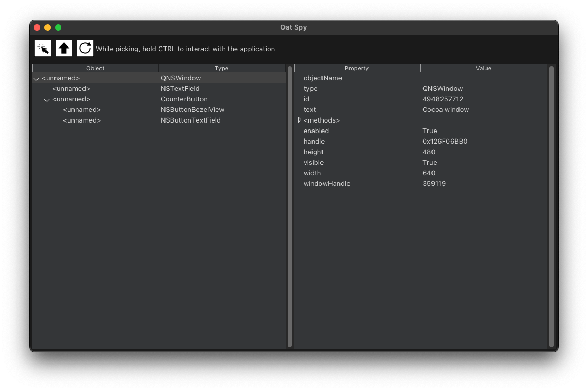This screenshot has width=588, height=391.
Task: Click the property panel vertical scrollbar
Action: [x=551, y=206]
